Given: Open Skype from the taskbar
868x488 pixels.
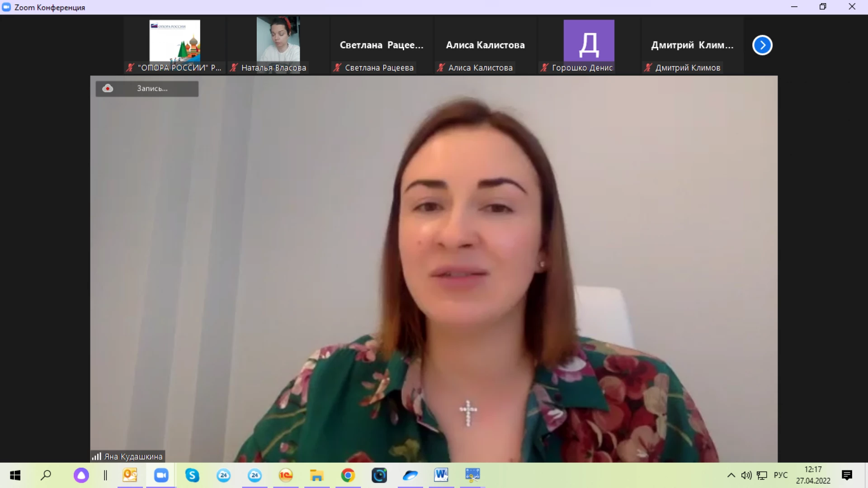Looking at the screenshot, I should pos(192,475).
